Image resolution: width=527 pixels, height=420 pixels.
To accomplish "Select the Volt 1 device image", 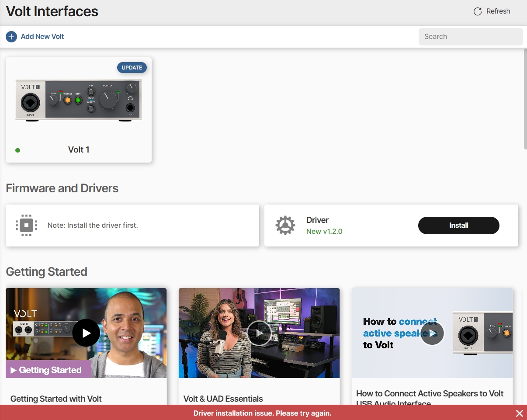I will point(79,100).
